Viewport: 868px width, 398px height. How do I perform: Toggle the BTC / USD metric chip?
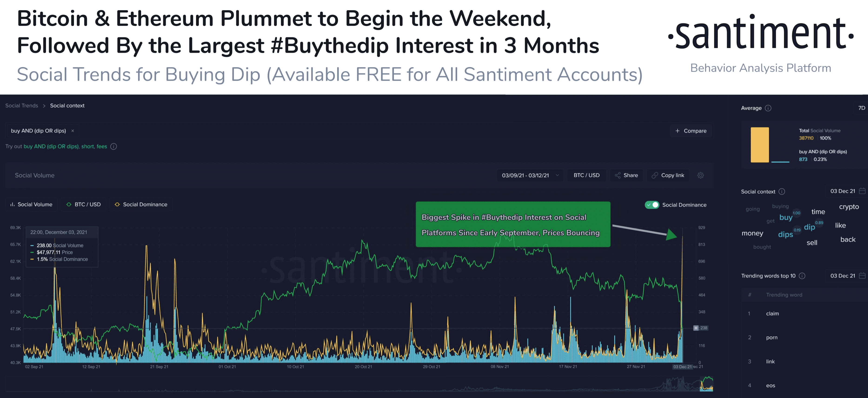(x=83, y=204)
